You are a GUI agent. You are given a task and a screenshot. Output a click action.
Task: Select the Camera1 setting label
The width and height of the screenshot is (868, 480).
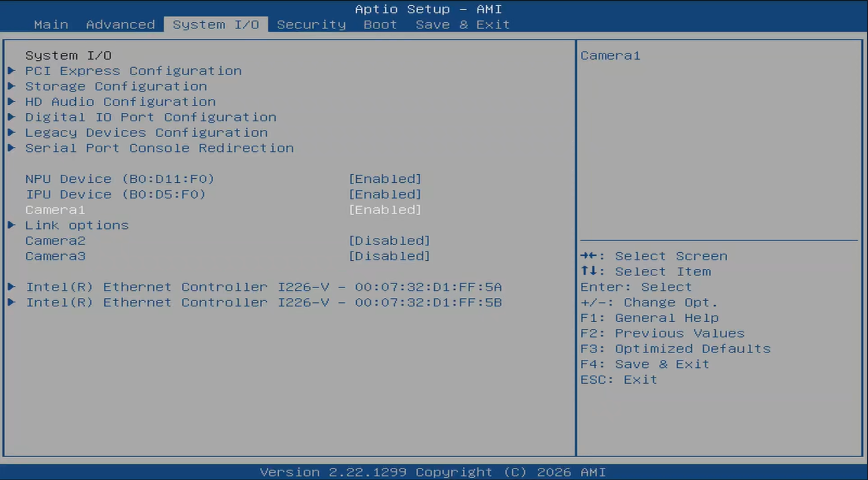(55, 210)
